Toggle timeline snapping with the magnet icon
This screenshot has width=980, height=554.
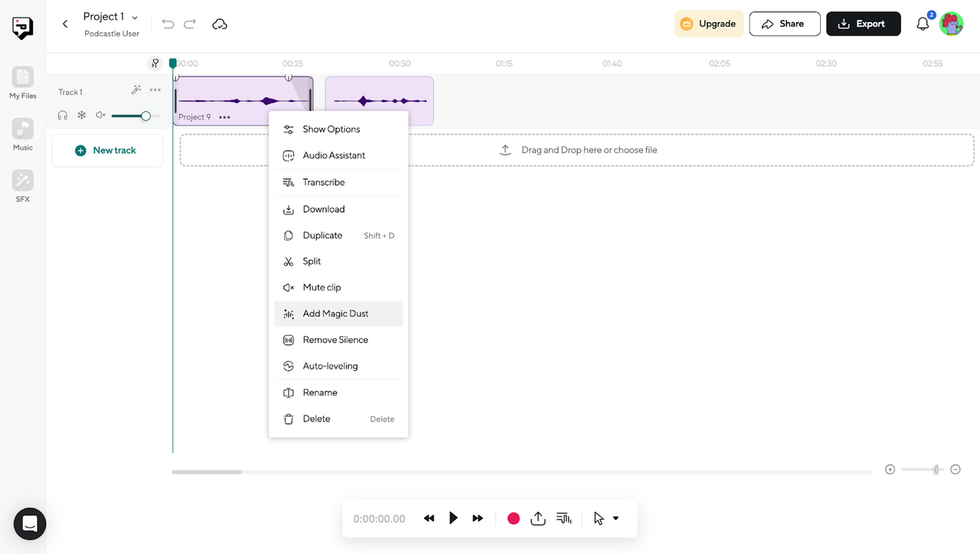click(155, 64)
